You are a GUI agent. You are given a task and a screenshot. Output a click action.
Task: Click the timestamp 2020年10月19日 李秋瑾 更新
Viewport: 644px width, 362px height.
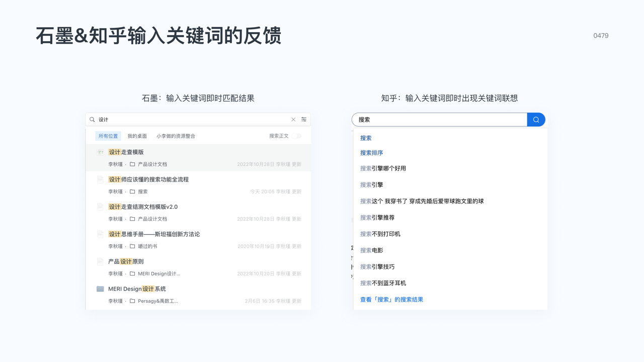pyautogui.click(x=270, y=246)
